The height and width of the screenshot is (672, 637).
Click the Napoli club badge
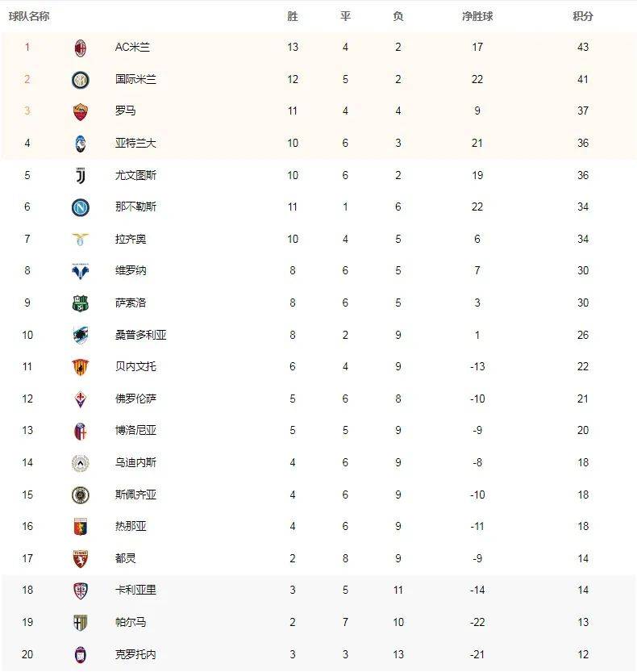click(x=80, y=207)
